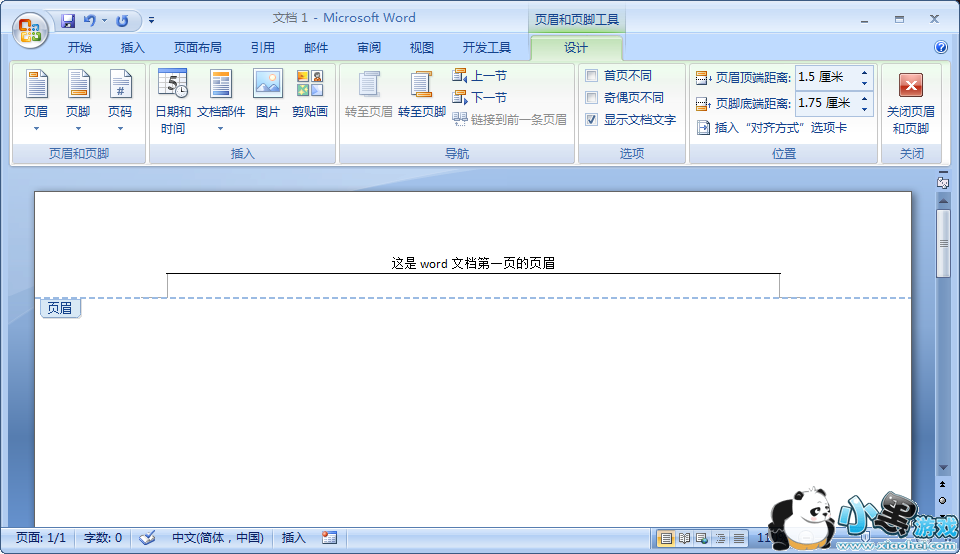The image size is (960, 554).
Task: Click the header text line
Action: coord(473,263)
